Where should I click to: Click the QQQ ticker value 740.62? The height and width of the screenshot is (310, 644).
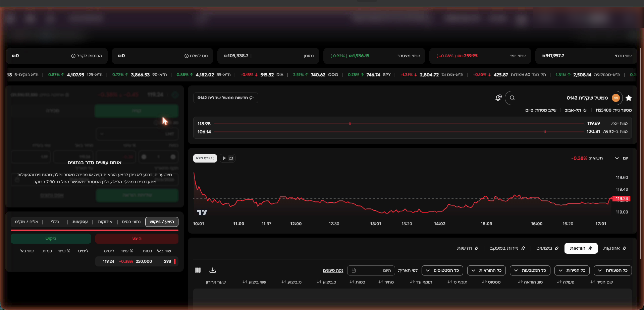tap(318, 75)
